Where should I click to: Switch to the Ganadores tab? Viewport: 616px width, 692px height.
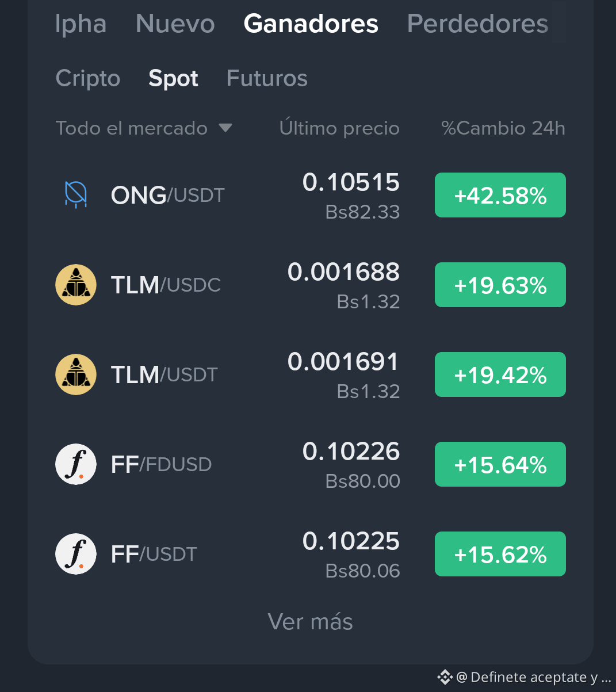(x=311, y=24)
